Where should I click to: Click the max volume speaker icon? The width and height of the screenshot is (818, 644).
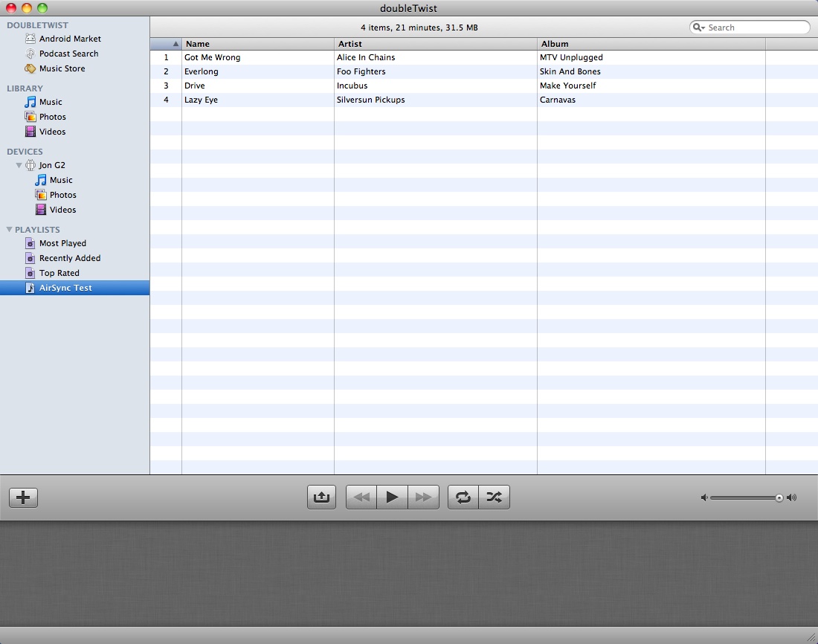pos(791,498)
